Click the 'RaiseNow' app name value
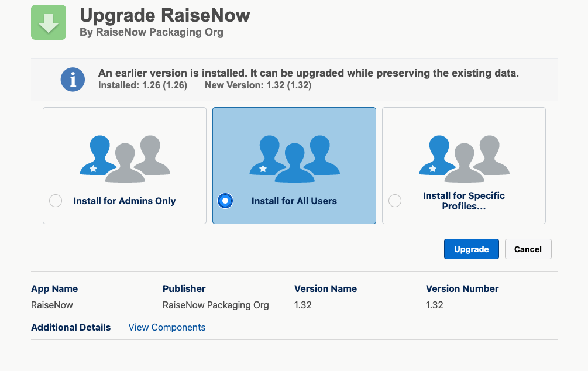The width and height of the screenshot is (588, 371). click(51, 305)
